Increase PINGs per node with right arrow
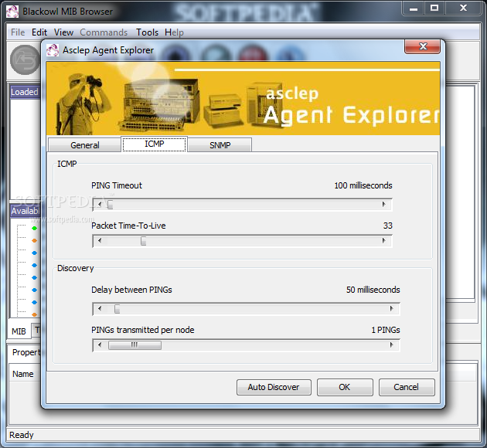This screenshot has width=487, height=448. (x=392, y=345)
